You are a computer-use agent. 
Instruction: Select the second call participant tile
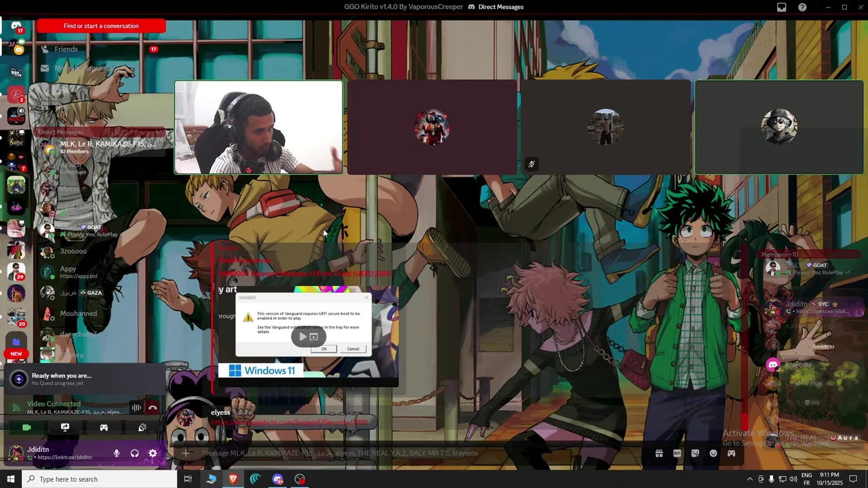432,127
